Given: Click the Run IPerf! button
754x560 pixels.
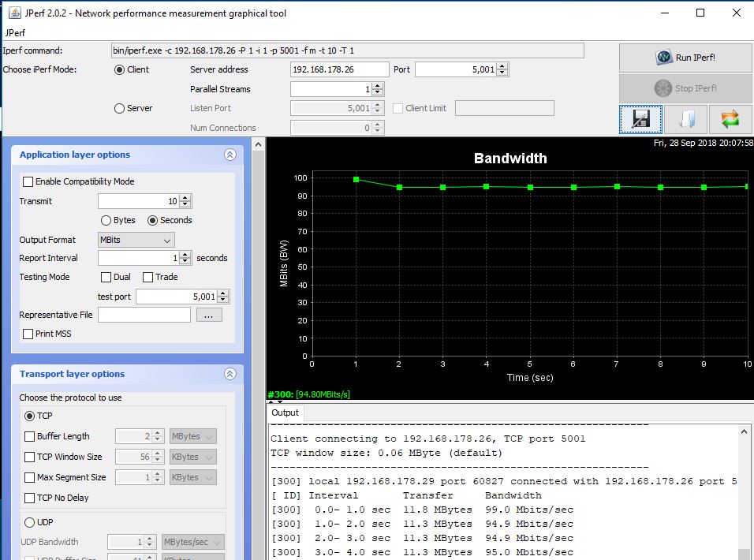Looking at the screenshot, I should click(685, 58).
